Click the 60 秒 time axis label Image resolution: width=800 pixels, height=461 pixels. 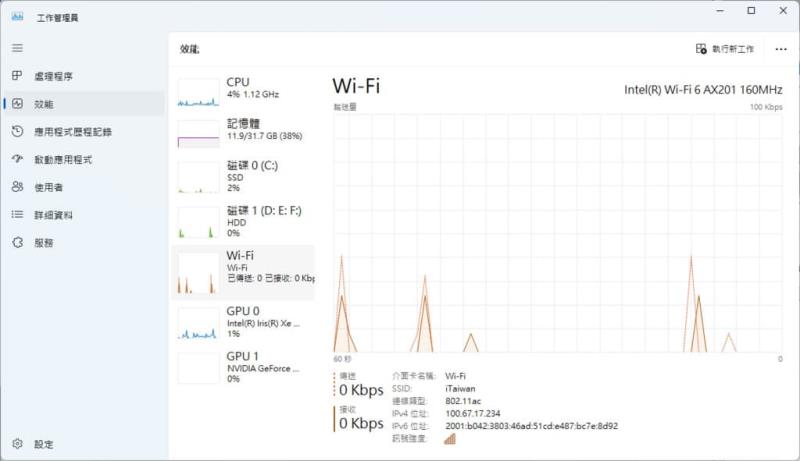(x=342, y=359)
